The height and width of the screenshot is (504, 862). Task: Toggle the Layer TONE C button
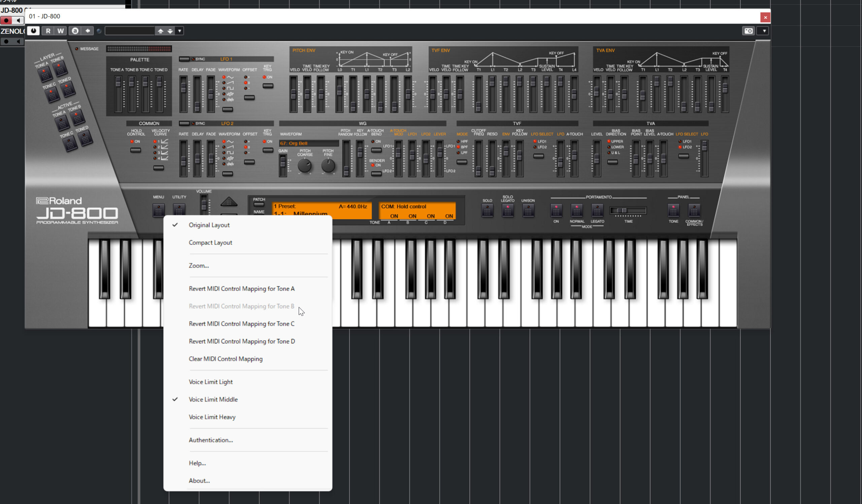pos(52,95)
